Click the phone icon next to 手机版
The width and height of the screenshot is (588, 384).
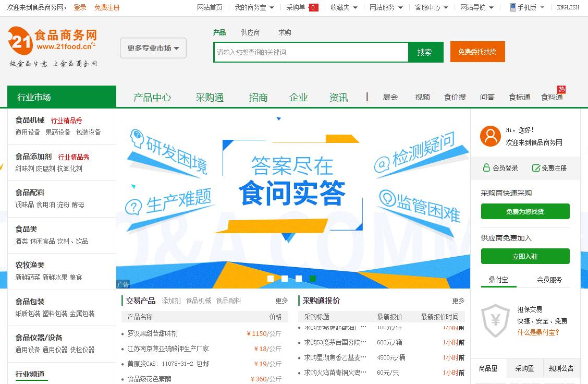tap(513, 7)
